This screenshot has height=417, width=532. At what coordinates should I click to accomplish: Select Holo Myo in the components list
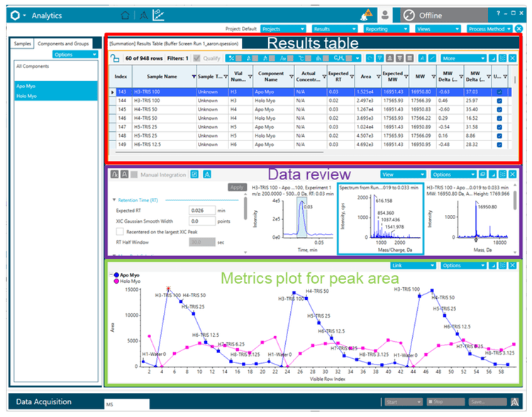point(28,96)
